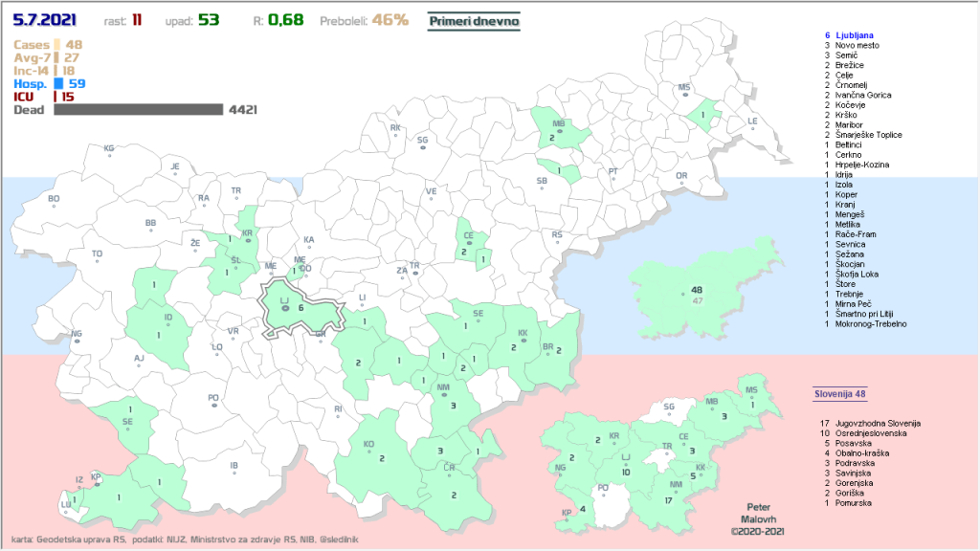Select the LE marker in far east
The width and height of the screenshot is (980, 551).
pos(752,121)
